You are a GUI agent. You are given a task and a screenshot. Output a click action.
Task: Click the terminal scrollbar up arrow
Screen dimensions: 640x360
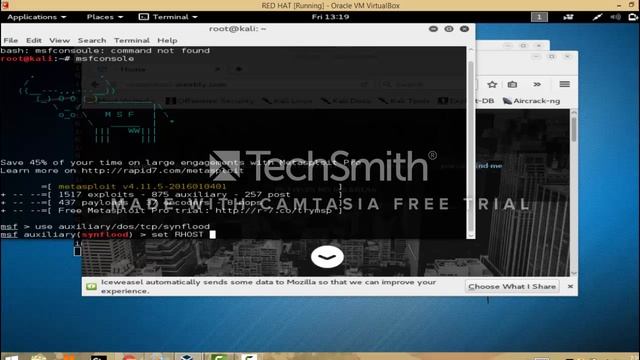[x=471, y=49]
